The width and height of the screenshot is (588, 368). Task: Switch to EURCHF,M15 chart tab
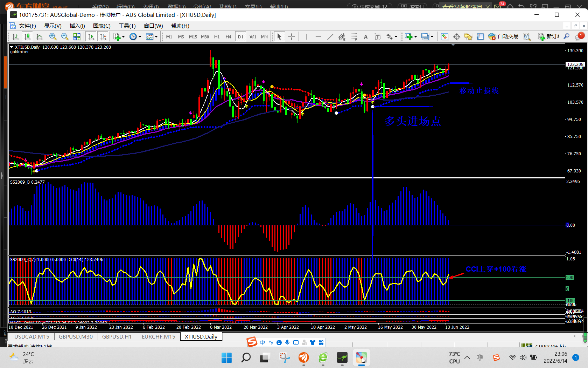point(159,337)
